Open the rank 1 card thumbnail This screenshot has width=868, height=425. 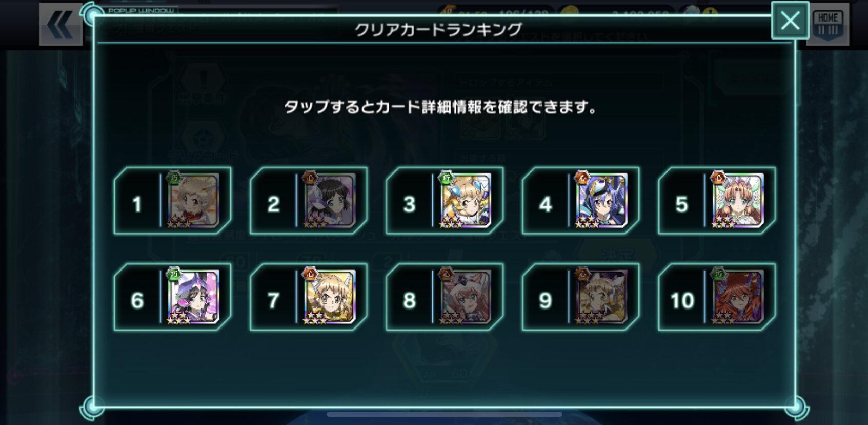(x=194, y=200)
